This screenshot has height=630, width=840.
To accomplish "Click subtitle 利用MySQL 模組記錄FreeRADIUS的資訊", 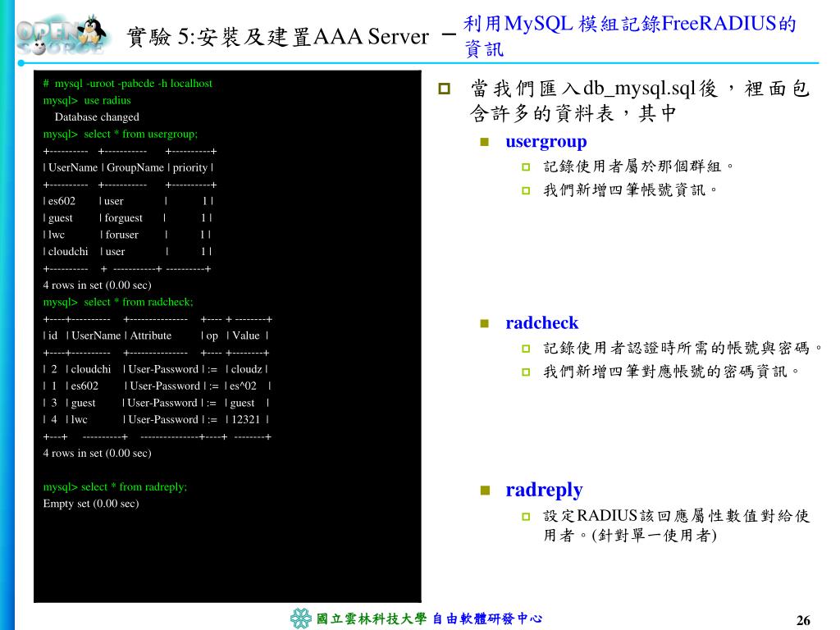I will tap(629, 36).
